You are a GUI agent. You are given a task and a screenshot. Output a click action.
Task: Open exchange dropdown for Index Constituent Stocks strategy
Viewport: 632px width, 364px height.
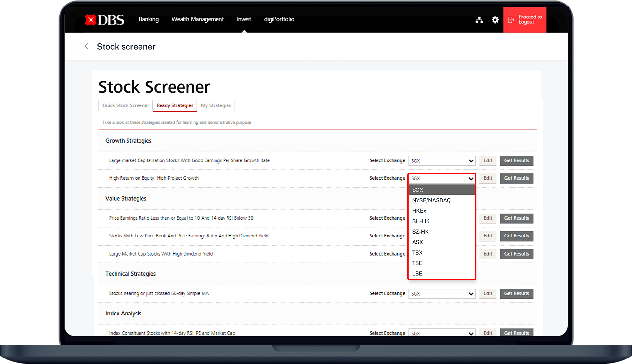click(x=442, y=333)
